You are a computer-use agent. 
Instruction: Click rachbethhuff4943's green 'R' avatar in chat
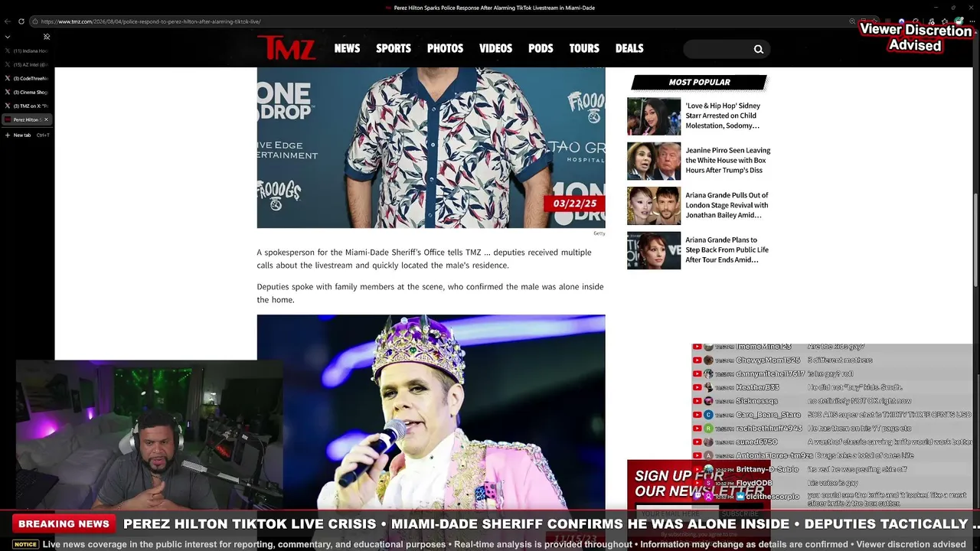click(x=709, y=429)
